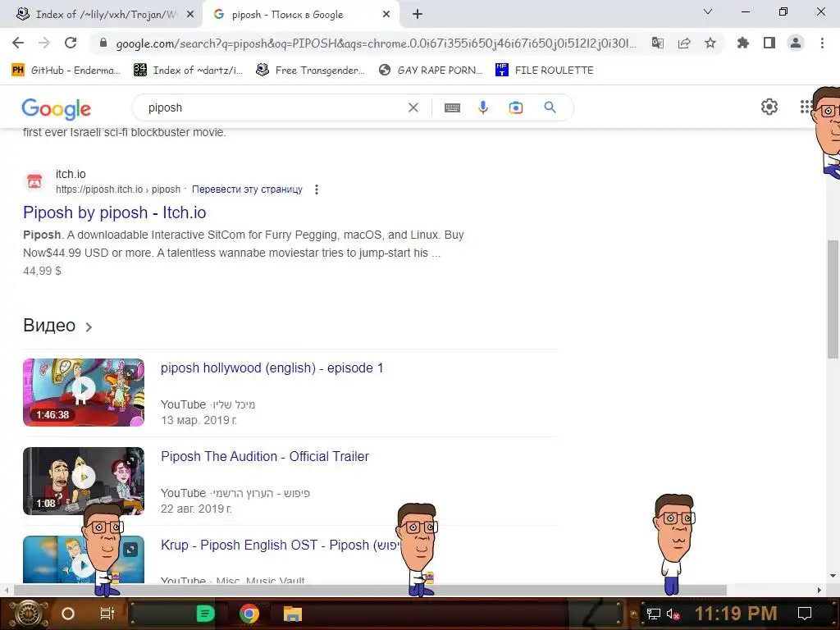This screenshot has width=840, height=630.
Task: Share this page via the share icon
Action: tap(684, 43)
